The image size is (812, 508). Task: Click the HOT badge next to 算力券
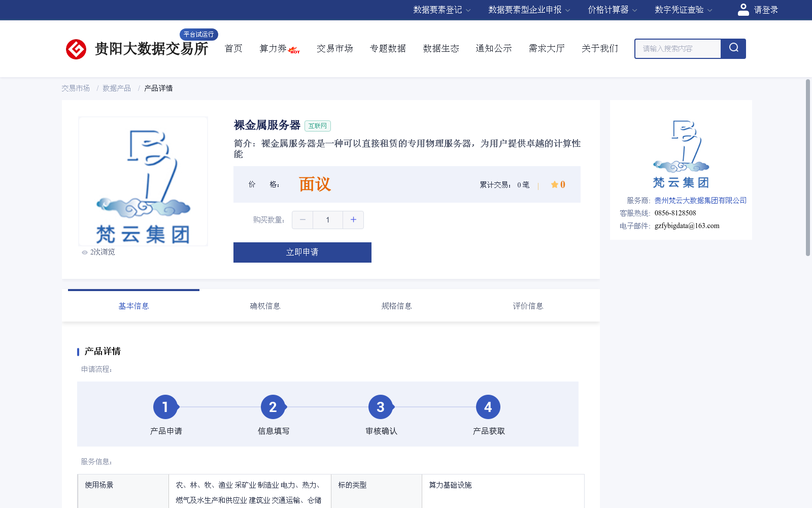coord(294,50)
